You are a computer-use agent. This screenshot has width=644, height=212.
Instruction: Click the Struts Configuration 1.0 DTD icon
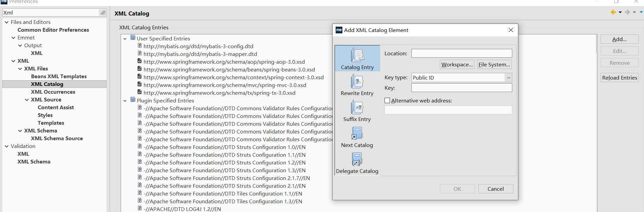(140, 146)
